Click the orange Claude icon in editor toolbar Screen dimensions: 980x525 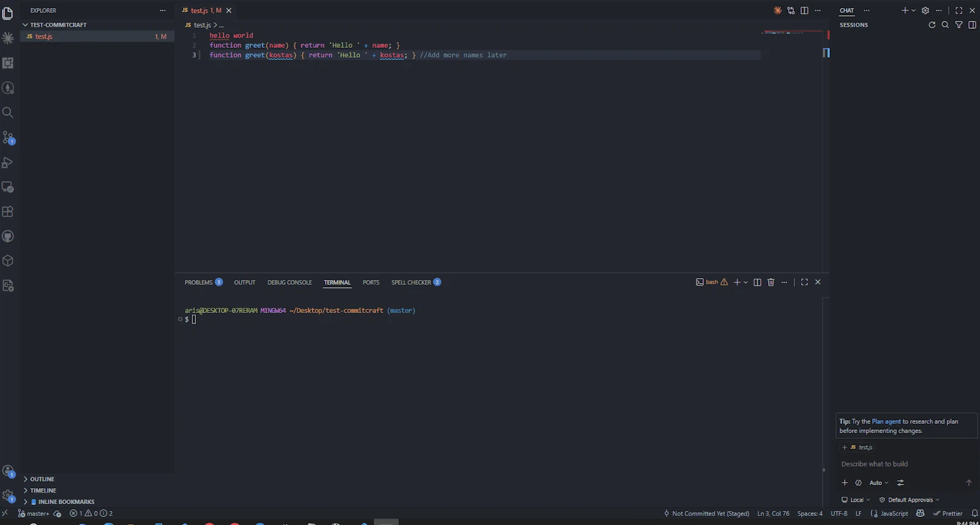[777, 10]
